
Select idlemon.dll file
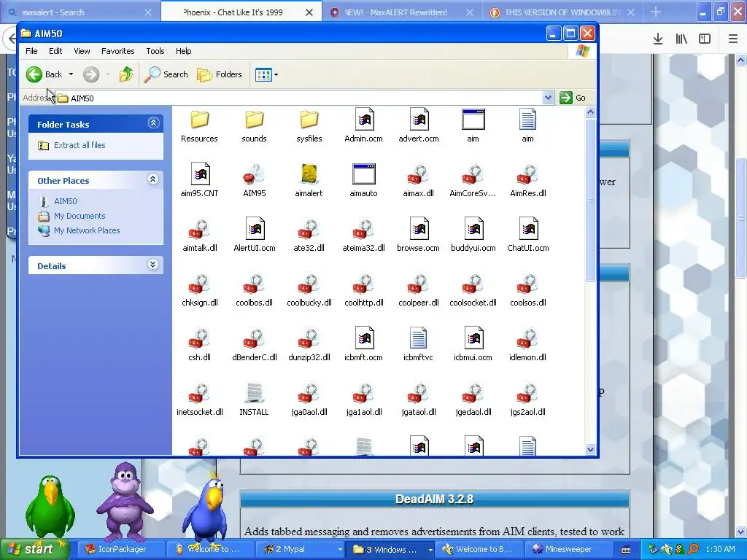528,345
